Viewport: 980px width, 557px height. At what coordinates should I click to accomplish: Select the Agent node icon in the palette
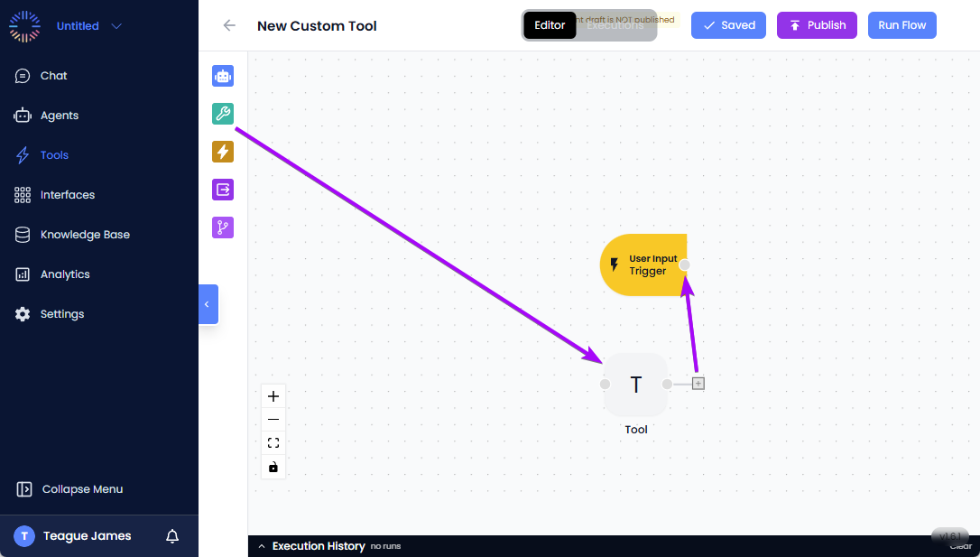[x=222, y=76]
